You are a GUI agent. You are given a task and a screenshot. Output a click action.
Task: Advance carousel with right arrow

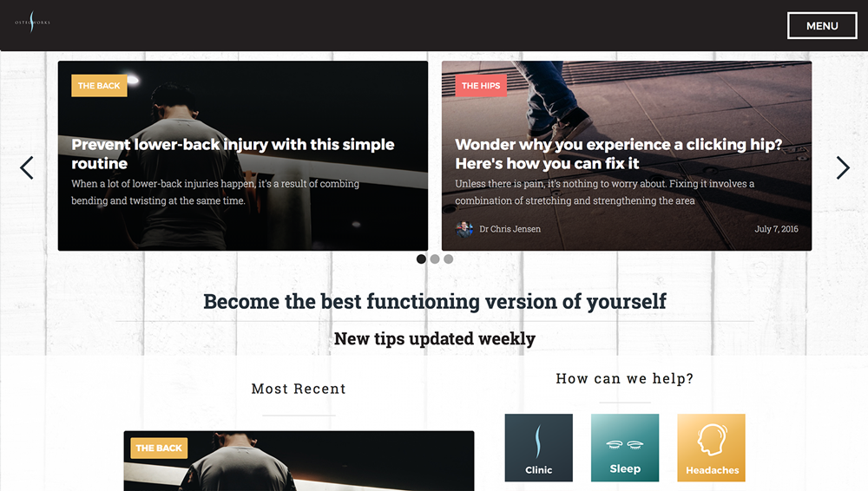pyautogui.click(x=843, y=167)
